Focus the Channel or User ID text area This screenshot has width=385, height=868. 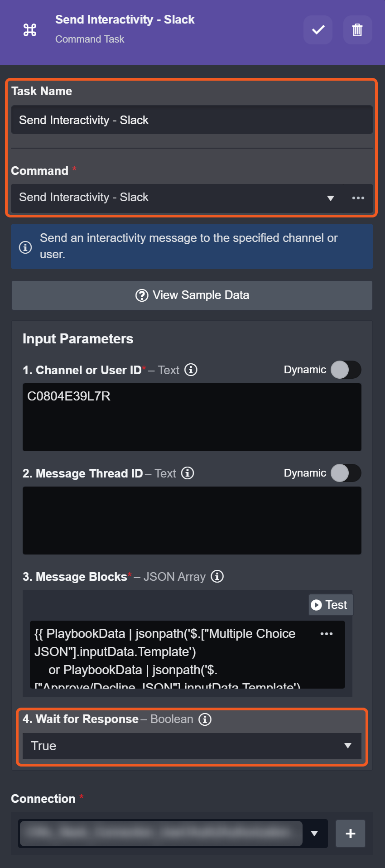pyautogui.click(x=192, y=417)
